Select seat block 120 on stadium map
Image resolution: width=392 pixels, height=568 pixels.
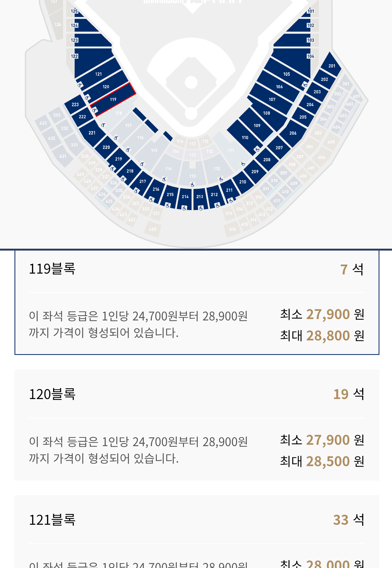tap(106, 87)
